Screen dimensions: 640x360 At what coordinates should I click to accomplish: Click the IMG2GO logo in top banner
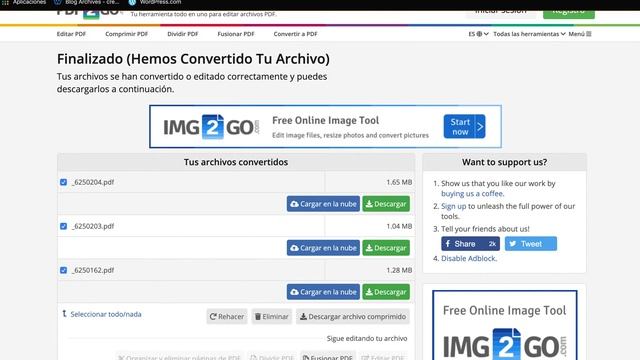point(211,127)
